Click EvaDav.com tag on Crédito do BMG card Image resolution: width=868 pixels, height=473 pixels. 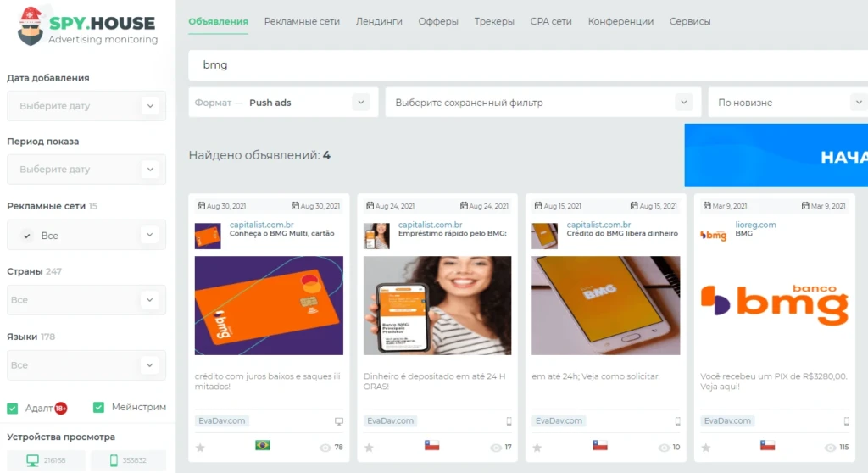559,421
